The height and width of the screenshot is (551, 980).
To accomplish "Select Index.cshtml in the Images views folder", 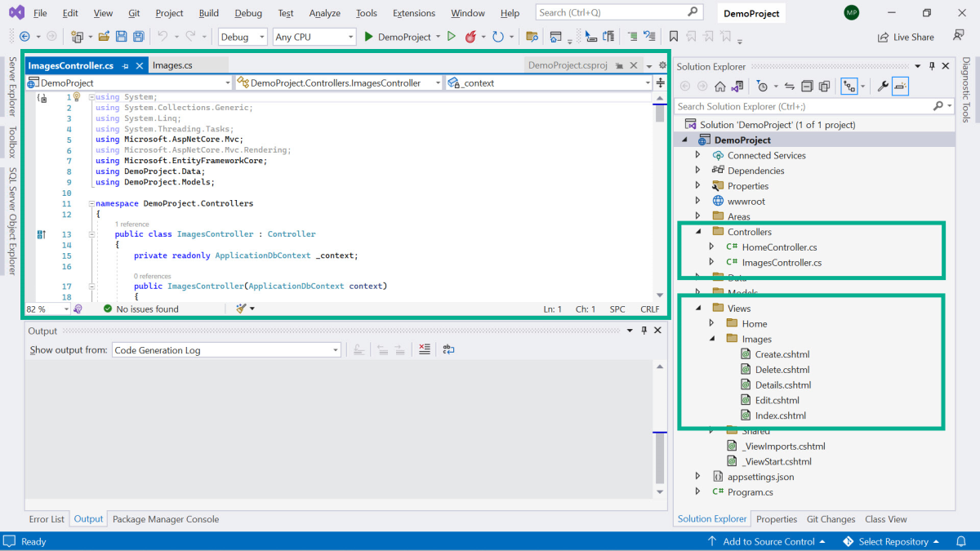I will (781, 415).
